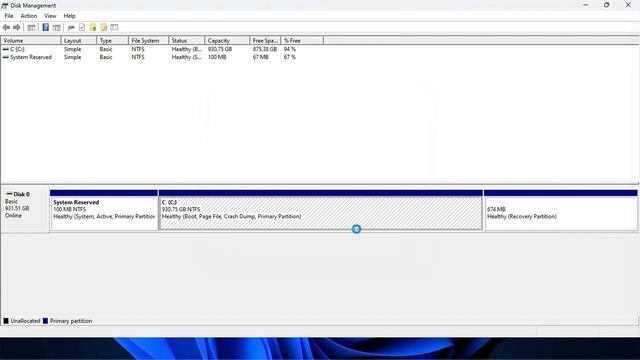Sort by the Free Space column header
The width and height of the screenshot is (640, 360).
(x=265, y=41)
